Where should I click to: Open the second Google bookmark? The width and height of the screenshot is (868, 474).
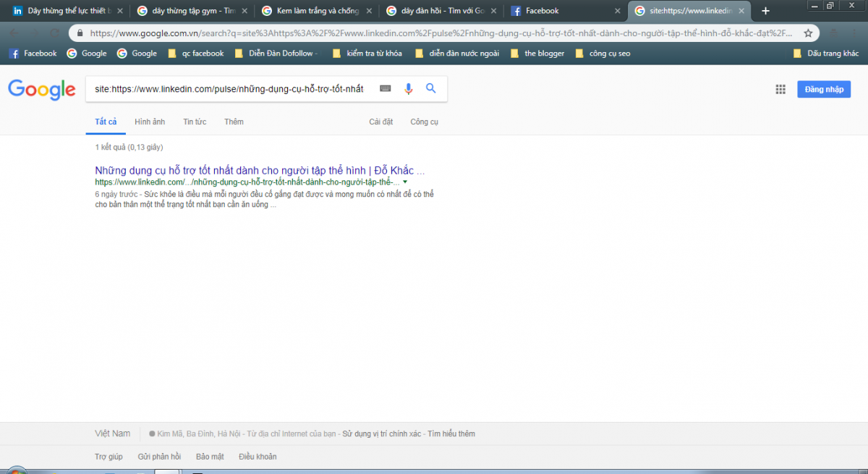pos(137,53)
